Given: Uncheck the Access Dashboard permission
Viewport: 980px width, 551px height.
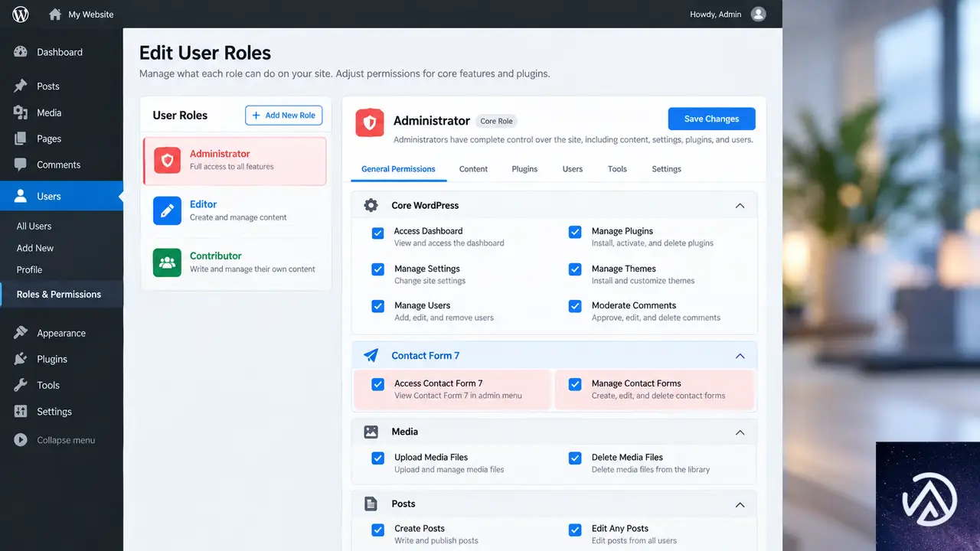Looking at the screenshot, I should pos(377,233).
